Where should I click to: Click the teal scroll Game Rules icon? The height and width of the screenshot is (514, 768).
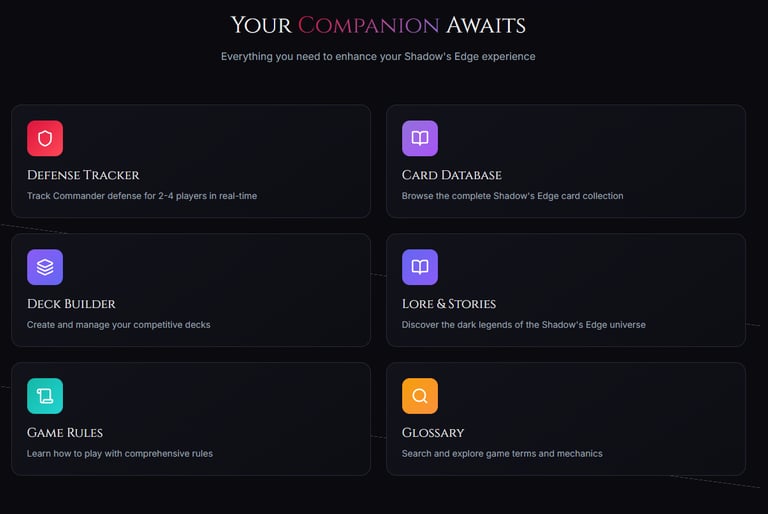45,396
